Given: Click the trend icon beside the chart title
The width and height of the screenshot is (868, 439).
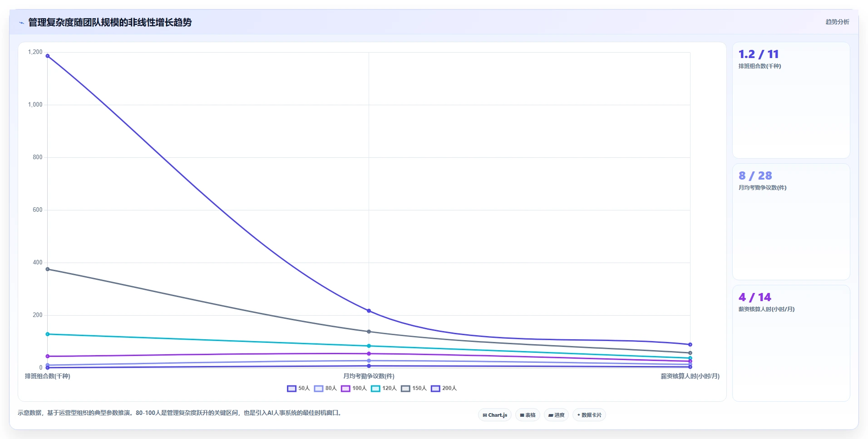Looking at the screenshot, I should [21, 23].
